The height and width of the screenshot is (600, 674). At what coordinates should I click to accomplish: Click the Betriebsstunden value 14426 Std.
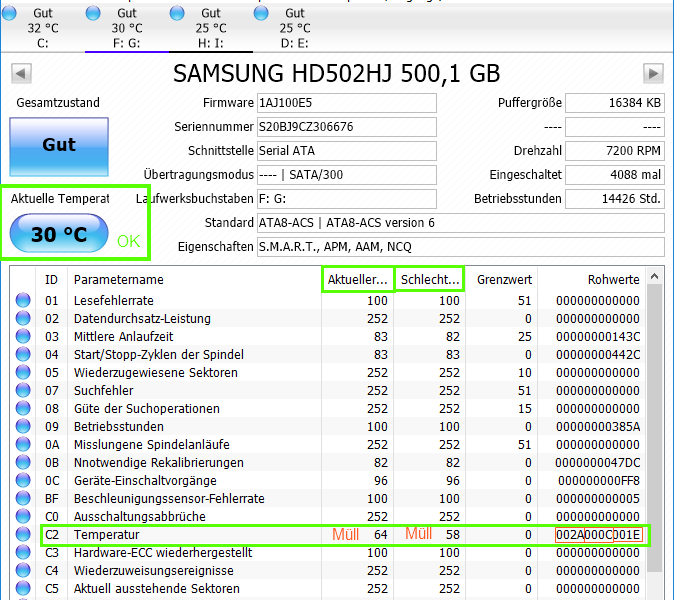point(615,199)
